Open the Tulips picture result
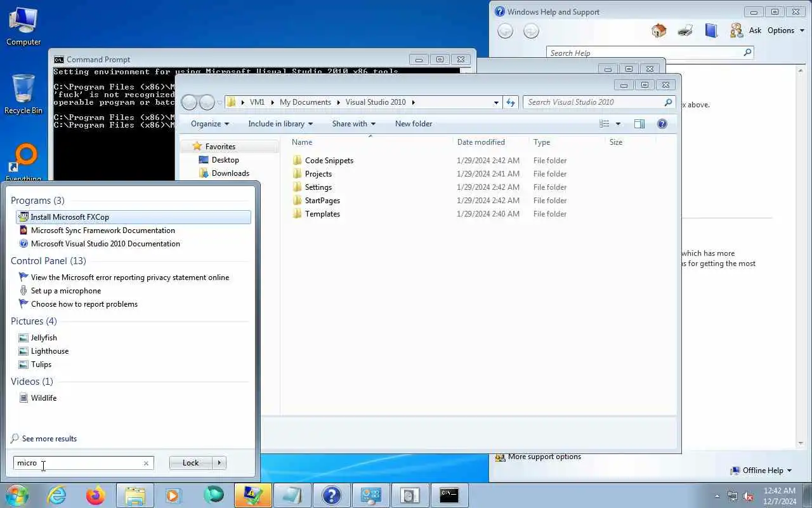This screenshot has height=508, width=812. click(41, 364)
